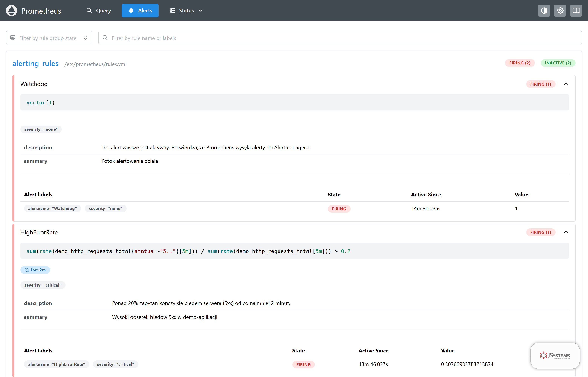Screen dimensions: 588x377
Task: Open the documentation book icon
Action: (576, 11)
